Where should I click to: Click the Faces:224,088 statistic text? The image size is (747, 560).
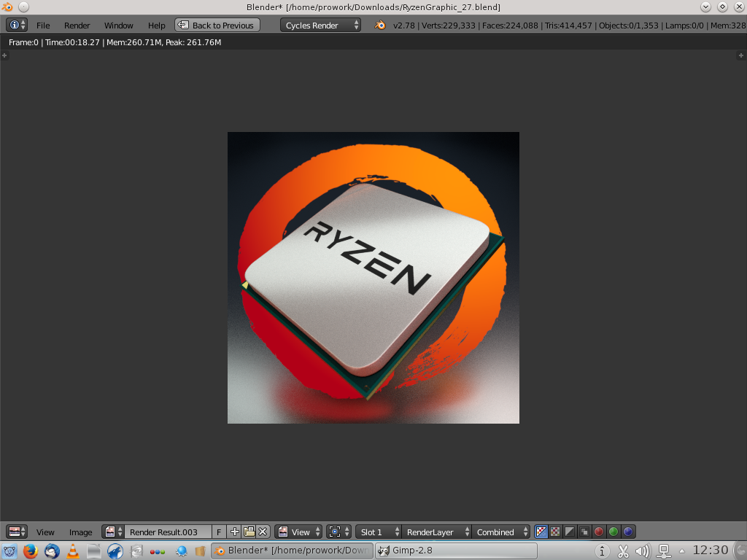[x=510, y=26]
